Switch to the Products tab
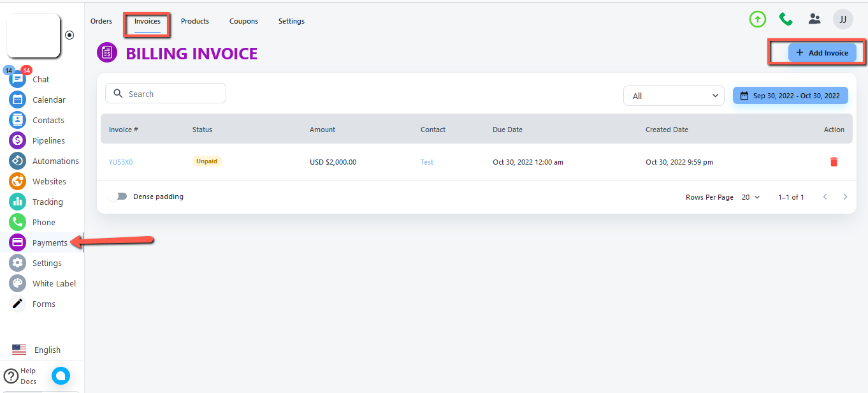 [x=195, y=21]
